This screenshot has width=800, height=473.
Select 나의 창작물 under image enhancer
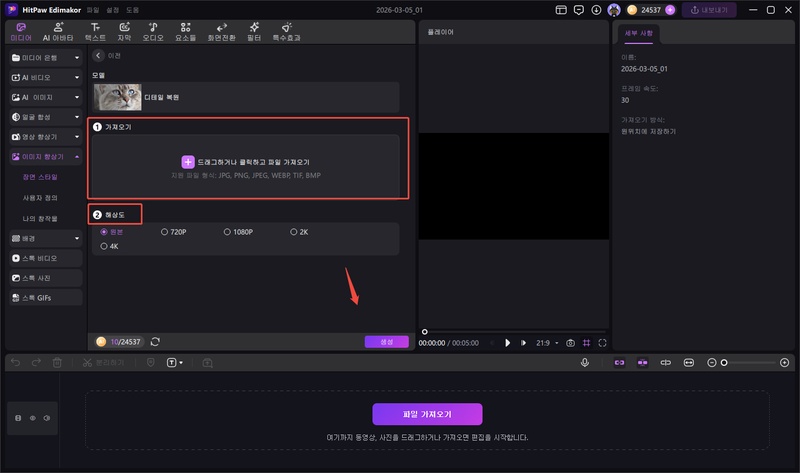[x=40, y=218]
